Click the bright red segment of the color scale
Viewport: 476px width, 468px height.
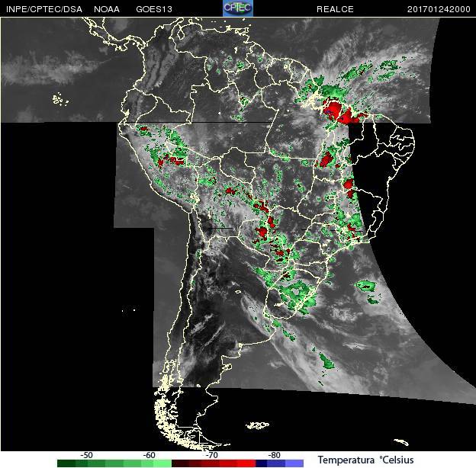click(246, 463)
